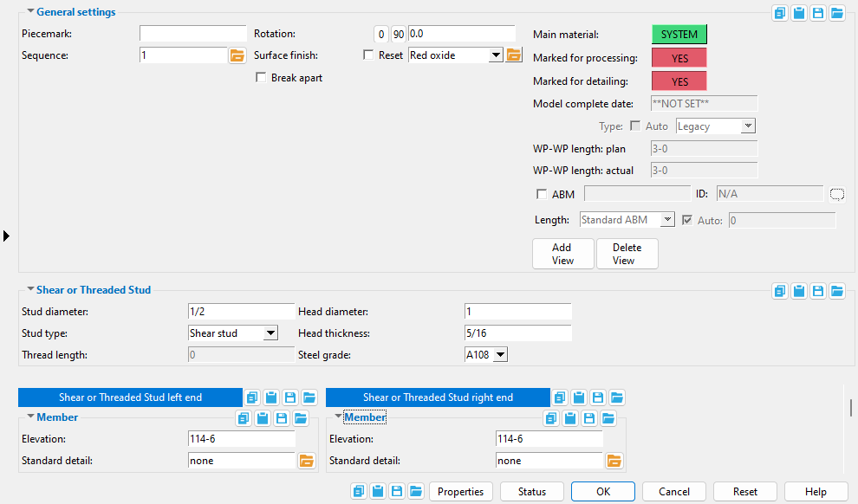Open surface finish folder icon beside Red oxide

click(x=514, y=55)
